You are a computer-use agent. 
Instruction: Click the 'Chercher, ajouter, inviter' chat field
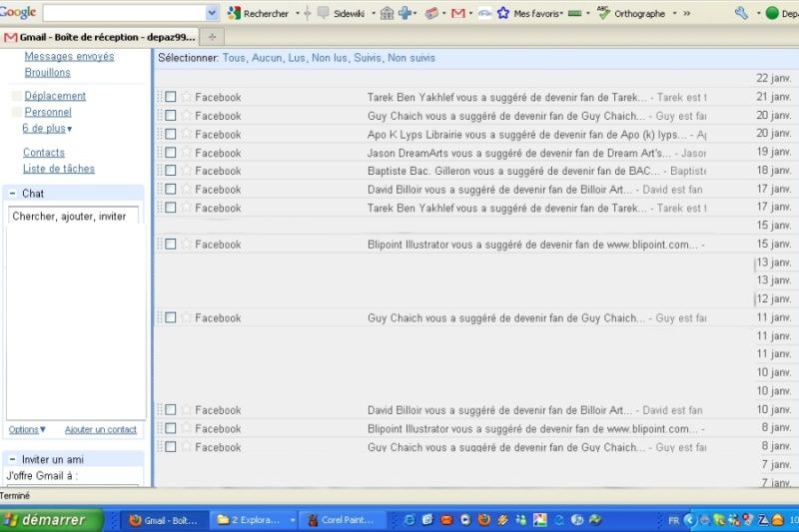coord(73,216)
